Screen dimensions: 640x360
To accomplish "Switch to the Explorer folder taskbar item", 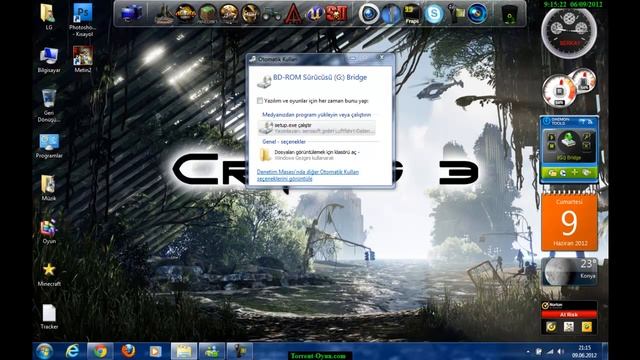I will click(184, 351).
